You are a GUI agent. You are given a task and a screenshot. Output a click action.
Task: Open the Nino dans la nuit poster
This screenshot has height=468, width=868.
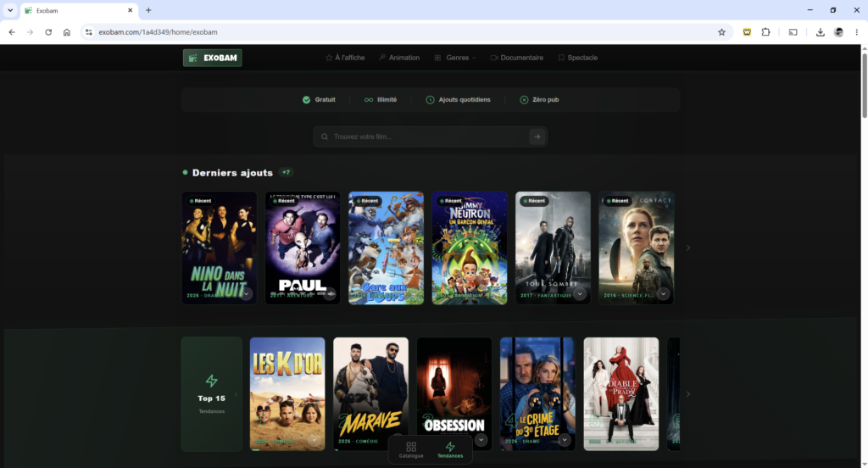(220, 248)
